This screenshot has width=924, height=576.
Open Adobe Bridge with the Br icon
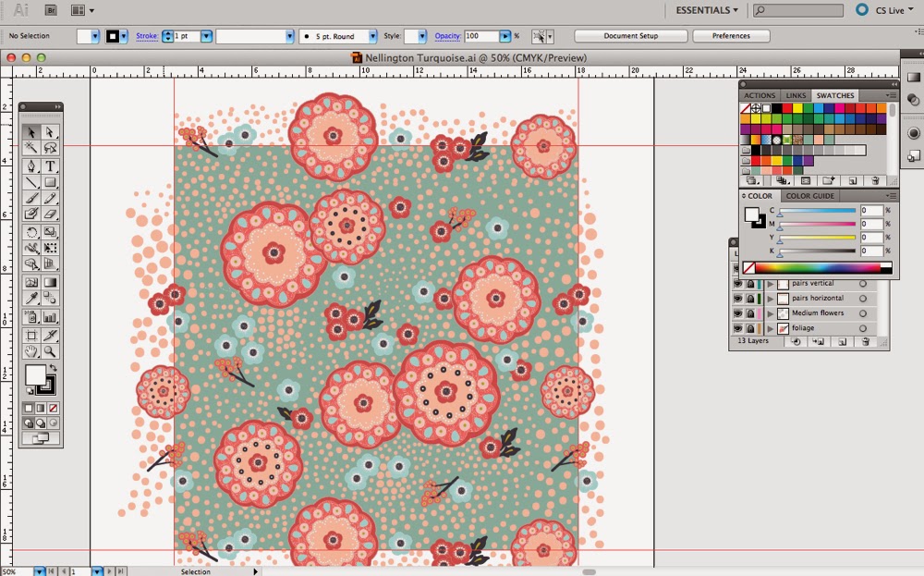click(x=52, y=10)
